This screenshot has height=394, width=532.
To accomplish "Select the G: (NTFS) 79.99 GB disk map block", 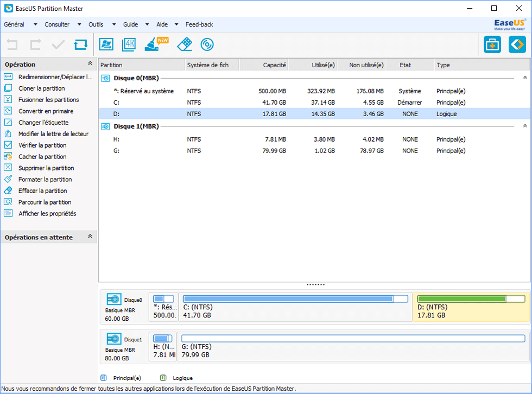I will [x=353, y=346].
